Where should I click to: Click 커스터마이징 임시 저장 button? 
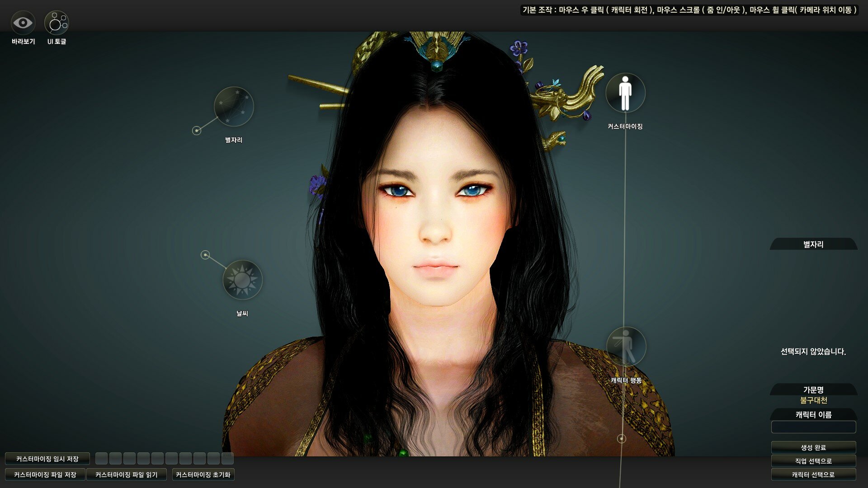click(x=47, y=459)
